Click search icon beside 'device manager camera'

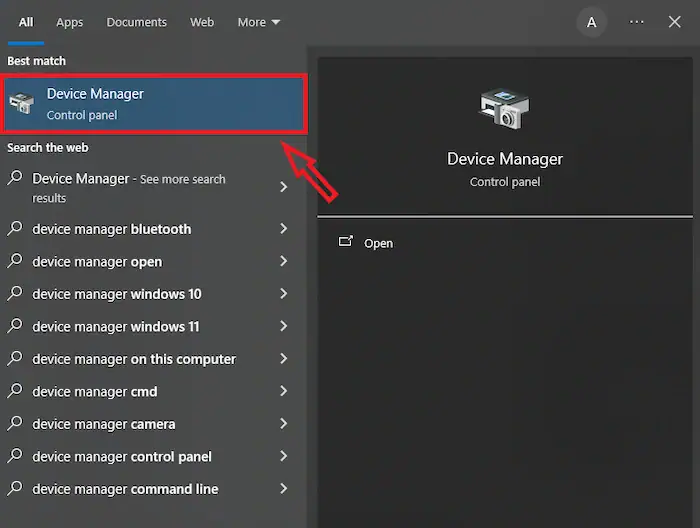click(x=15, y=424)
